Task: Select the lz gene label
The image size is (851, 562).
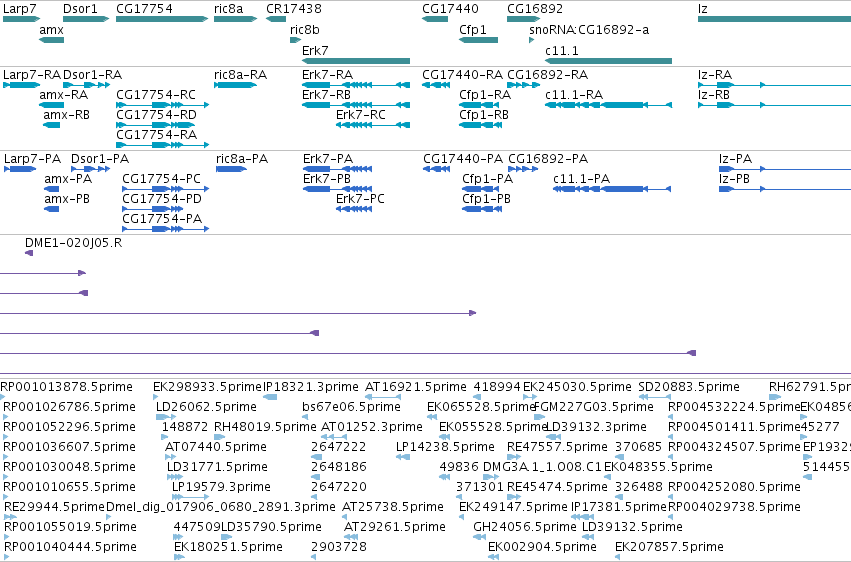Action: pyautogui.click(x=703, y=9)
